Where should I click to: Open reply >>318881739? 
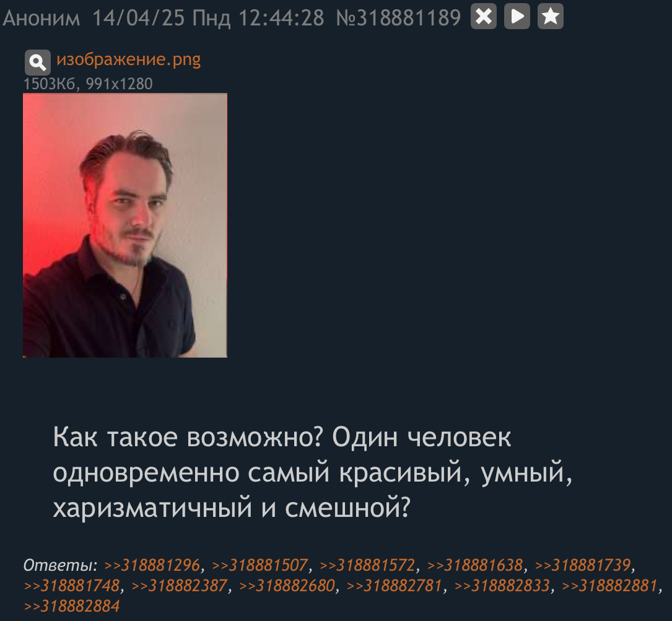tap(583, 565)
